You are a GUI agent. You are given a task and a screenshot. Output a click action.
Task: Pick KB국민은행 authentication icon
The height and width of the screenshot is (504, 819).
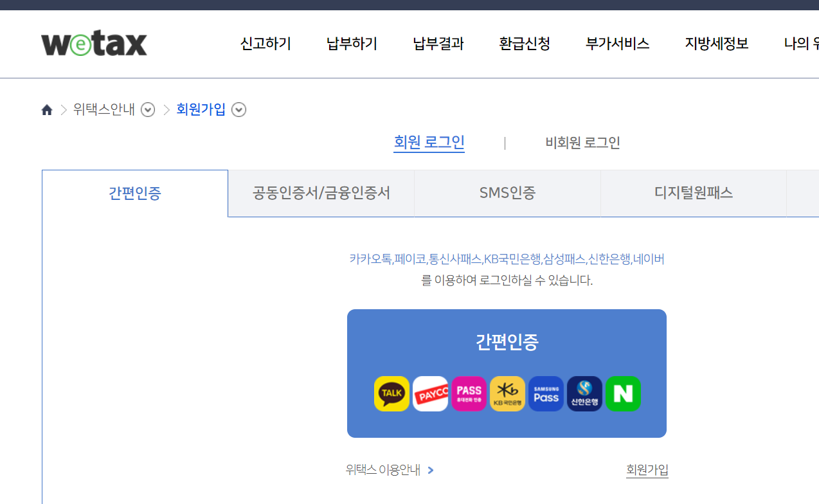tap(507, 393)
